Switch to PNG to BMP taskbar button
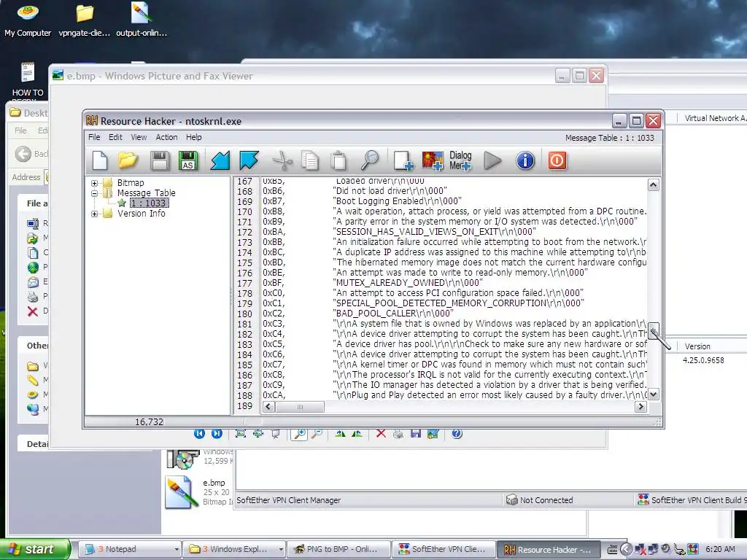The image size is (747, 560). coord(338,549)
